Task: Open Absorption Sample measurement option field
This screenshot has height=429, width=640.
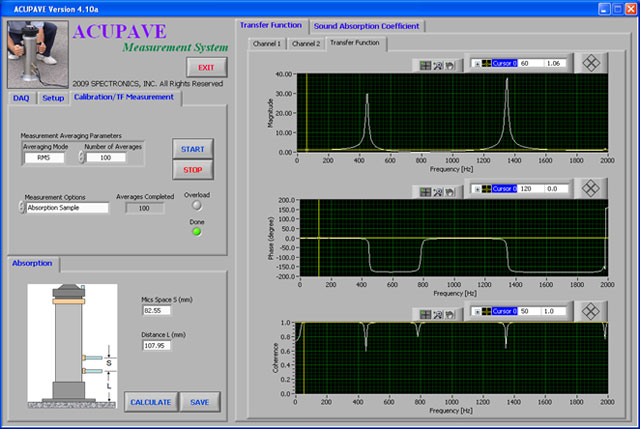Action: (67, 208)
